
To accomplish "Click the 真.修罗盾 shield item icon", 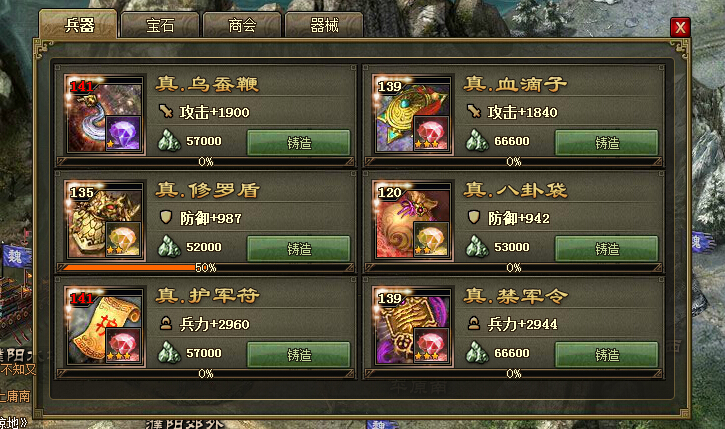I will click(x=104, y=221).
